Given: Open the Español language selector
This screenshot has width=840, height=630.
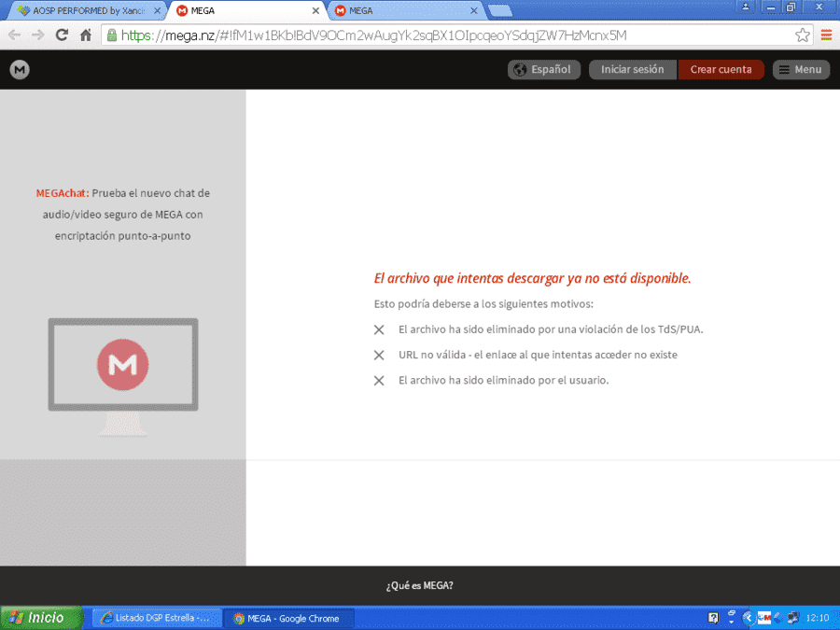Looking at the screenshot, I should tap(544, 70).
